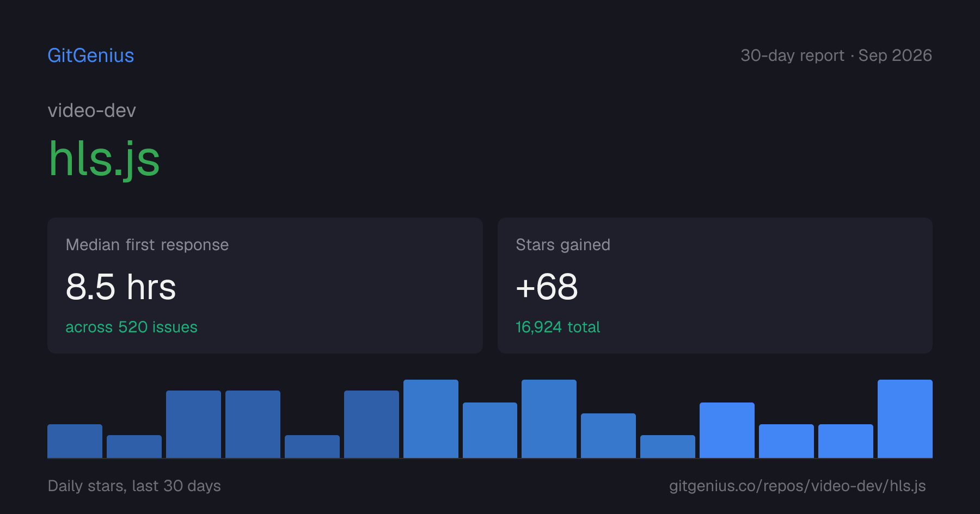This screenshot has height=514, width=980.
Task: Open the Median first response card
Action: click(x=265, y=286)
